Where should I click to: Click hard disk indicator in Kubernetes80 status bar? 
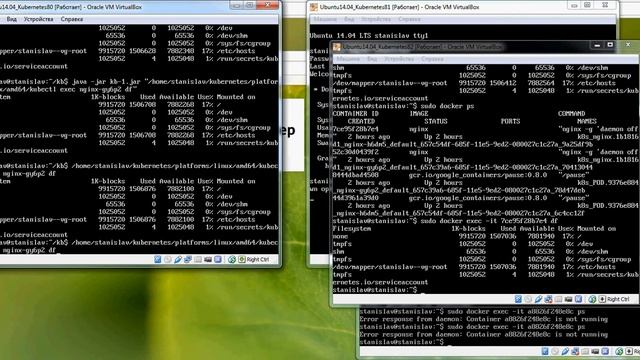coord(158,259)
